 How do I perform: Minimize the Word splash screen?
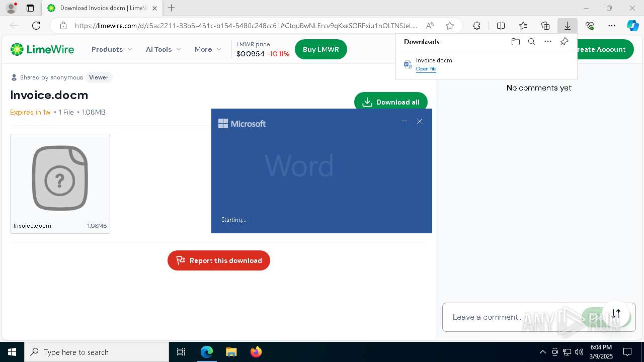point(405,121)
